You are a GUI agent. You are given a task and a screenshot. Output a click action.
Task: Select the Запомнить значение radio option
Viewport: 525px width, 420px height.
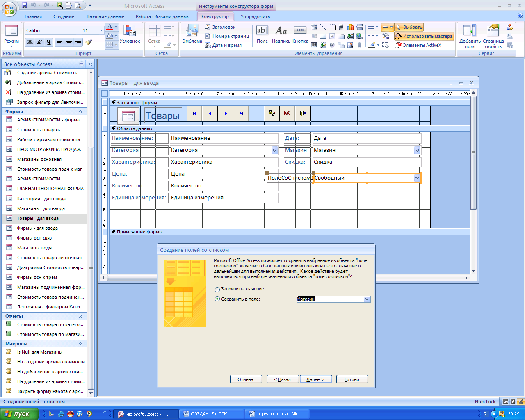click(217, 289)
